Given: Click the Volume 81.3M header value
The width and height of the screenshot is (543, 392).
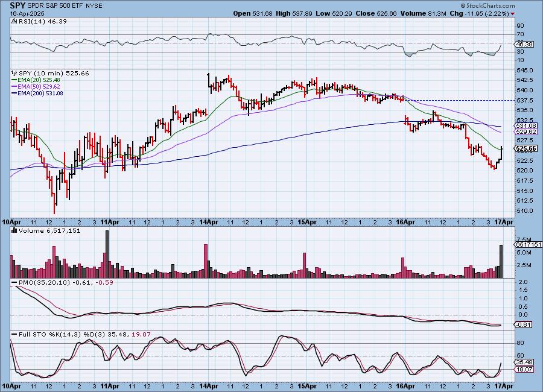Looking at the screenshot, I should 423,13.
